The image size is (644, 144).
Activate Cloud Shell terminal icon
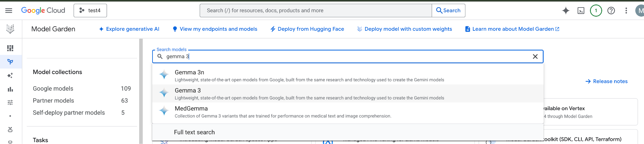[x=581, y=11]
